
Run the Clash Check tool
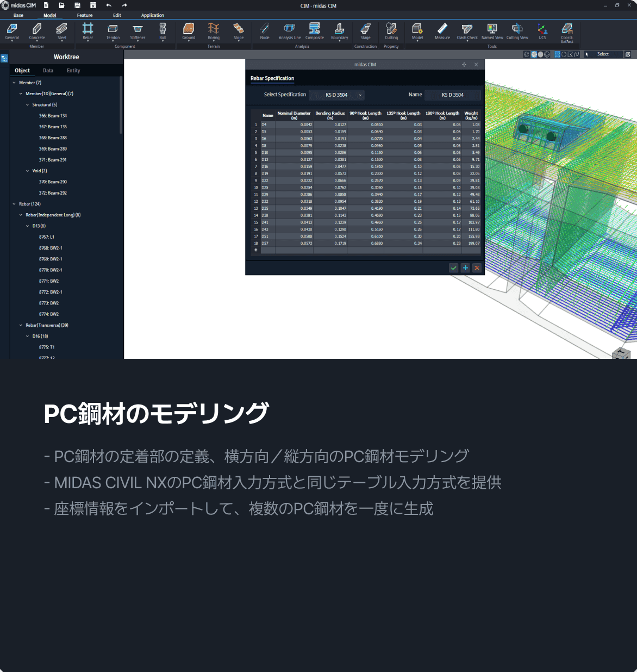tap(467, 32)
